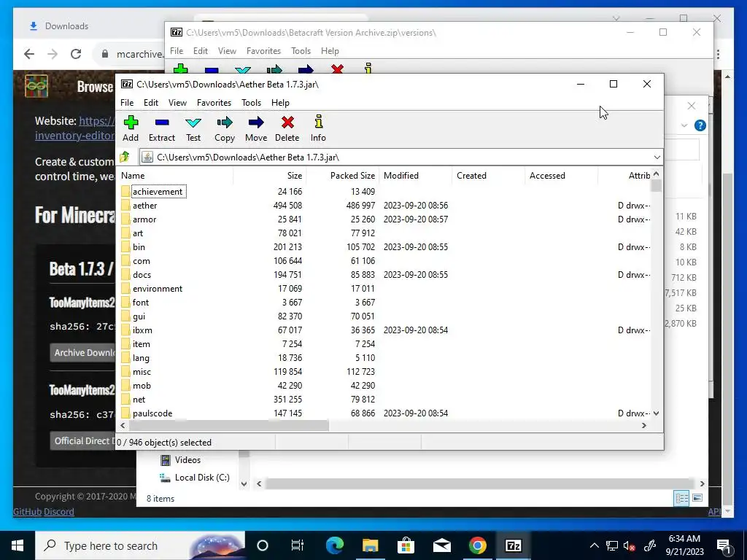Open the Help menu in the Betacraft window
747x560 pixels.
click(x=330, y=51)
